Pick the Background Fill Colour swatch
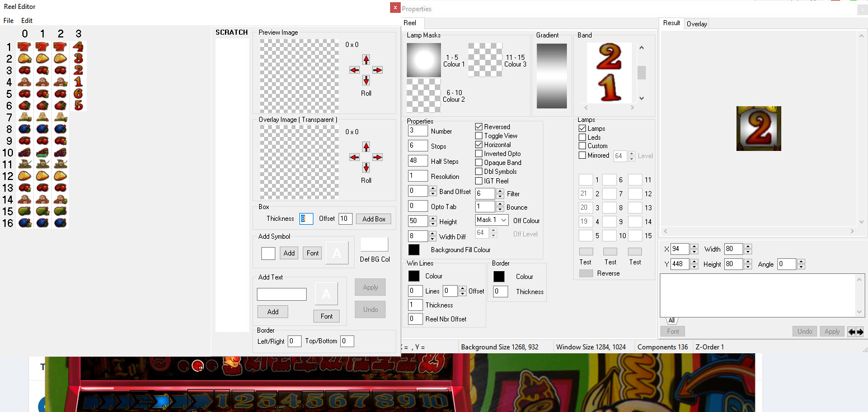868x412 pixels. click(414, 250)
